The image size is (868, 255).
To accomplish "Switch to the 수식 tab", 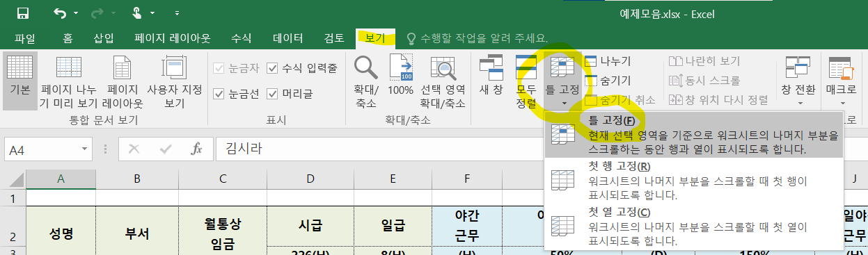I will 241,38.
